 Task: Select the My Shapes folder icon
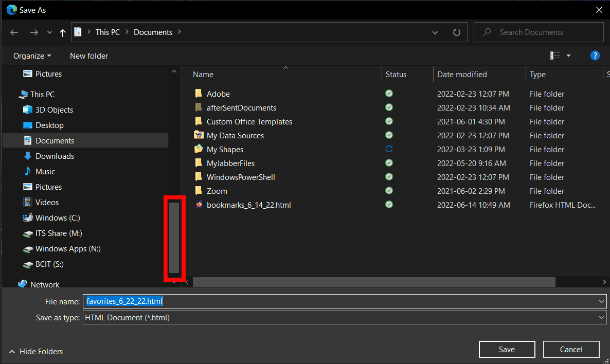[x=199, y=149]
